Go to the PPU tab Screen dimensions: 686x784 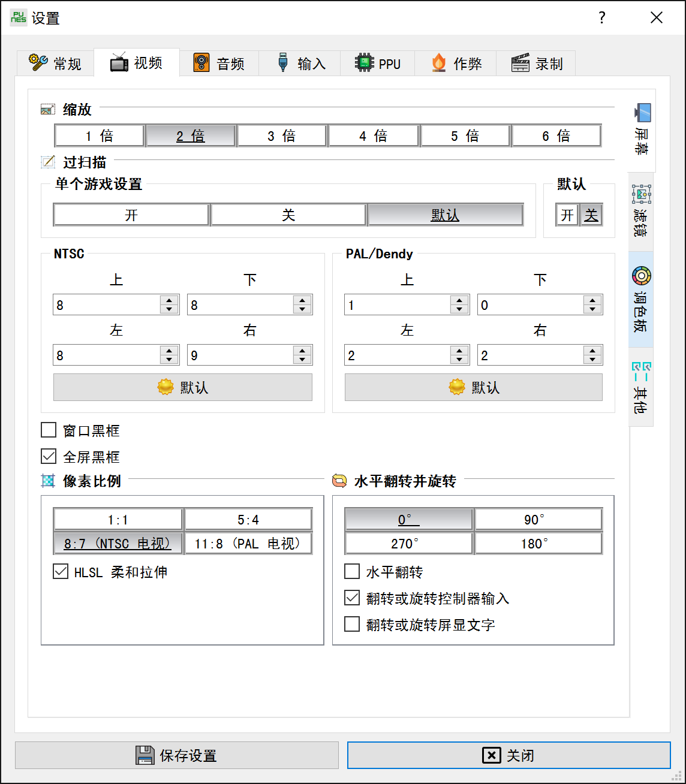pyautogui.click(x=378, y=64)
